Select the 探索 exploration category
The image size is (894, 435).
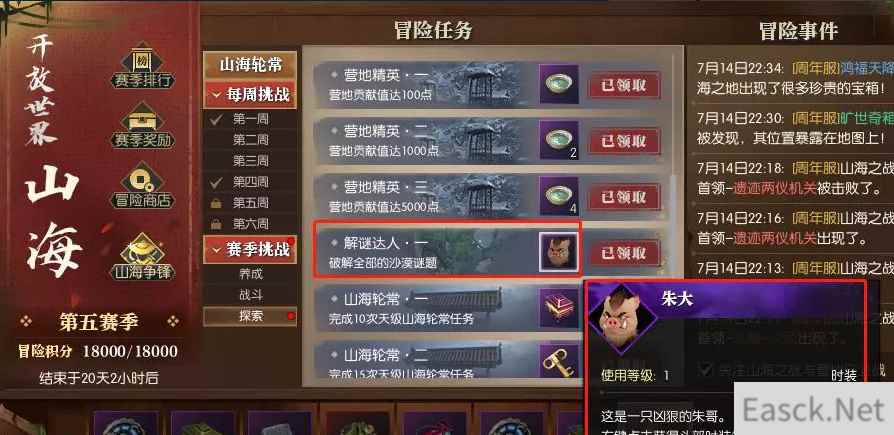(x=250, y=316)
